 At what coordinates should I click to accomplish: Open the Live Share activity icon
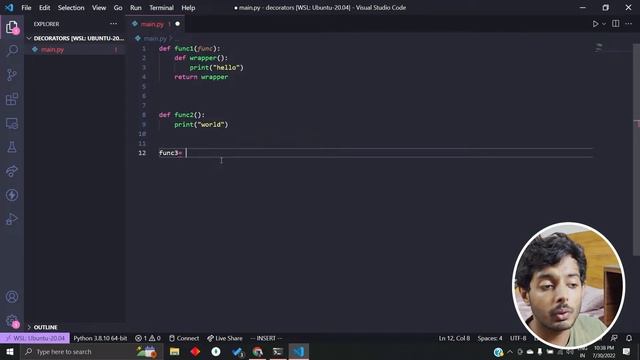(x=12, y=171)
